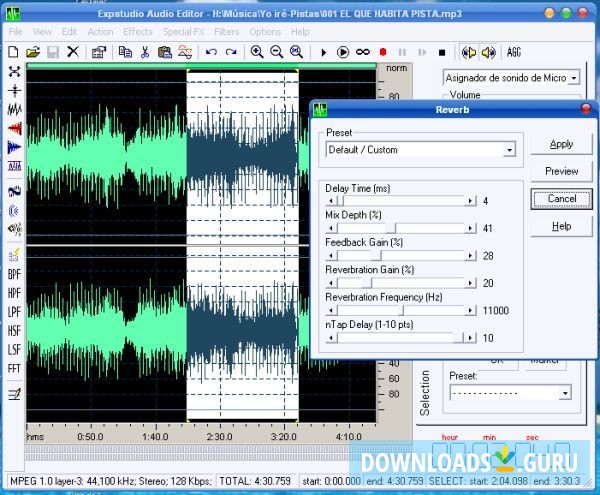Start recording with the red Record button
This screenshot has height=495, width=600.
click(383, 52)
